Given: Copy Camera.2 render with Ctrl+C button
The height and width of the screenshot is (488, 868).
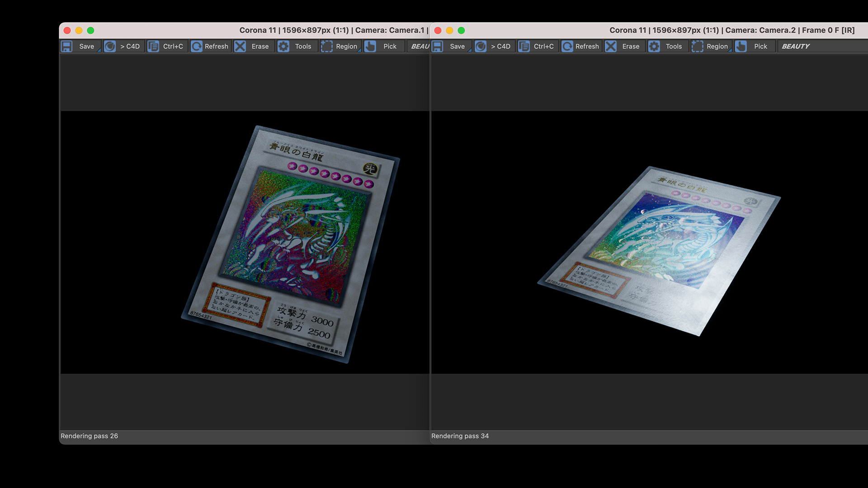Looking at the screenshot, I should pos(538,46).
